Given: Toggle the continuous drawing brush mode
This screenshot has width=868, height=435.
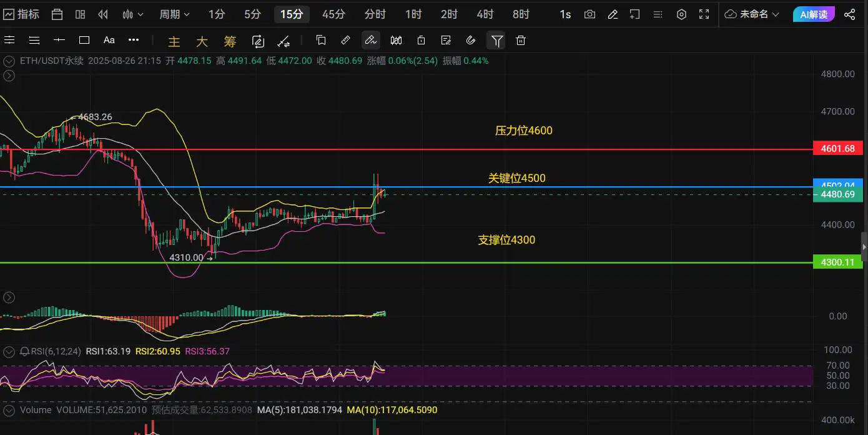Looking at the screenshot, I should coord(370,41).
